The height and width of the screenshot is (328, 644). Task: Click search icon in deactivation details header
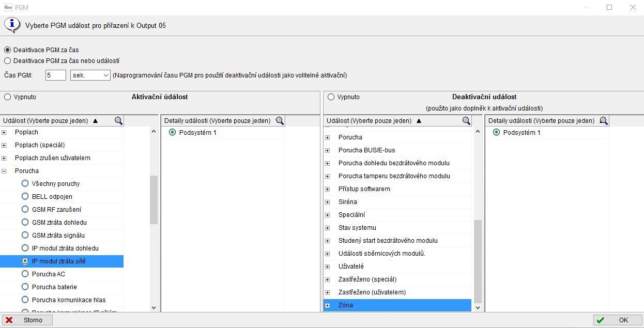[603, 121]
